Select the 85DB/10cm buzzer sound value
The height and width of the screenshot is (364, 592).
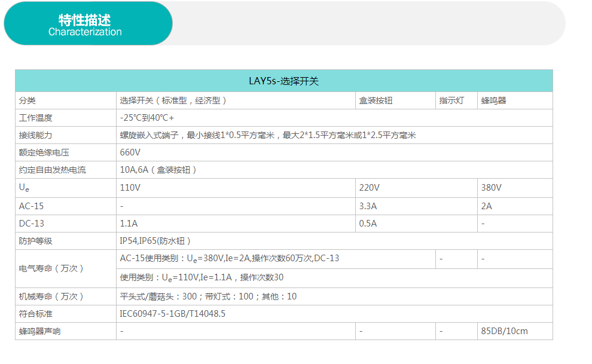[505, 331]
